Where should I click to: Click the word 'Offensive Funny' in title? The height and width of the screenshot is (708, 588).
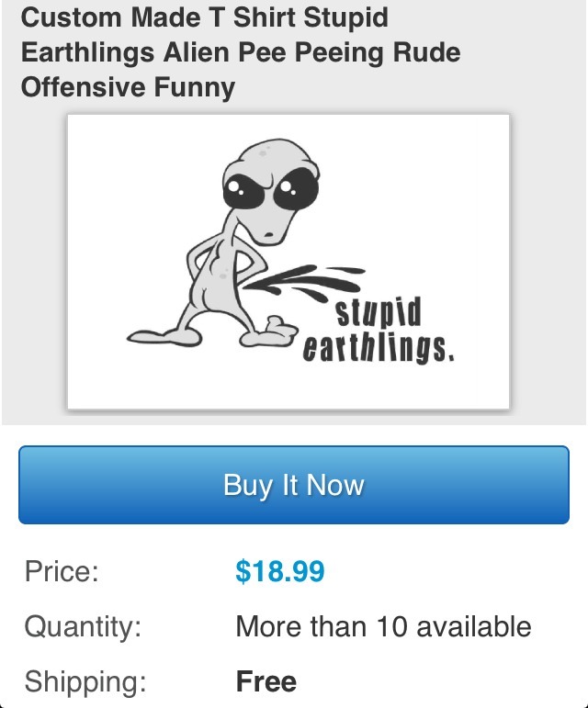(x=128, y=86)
